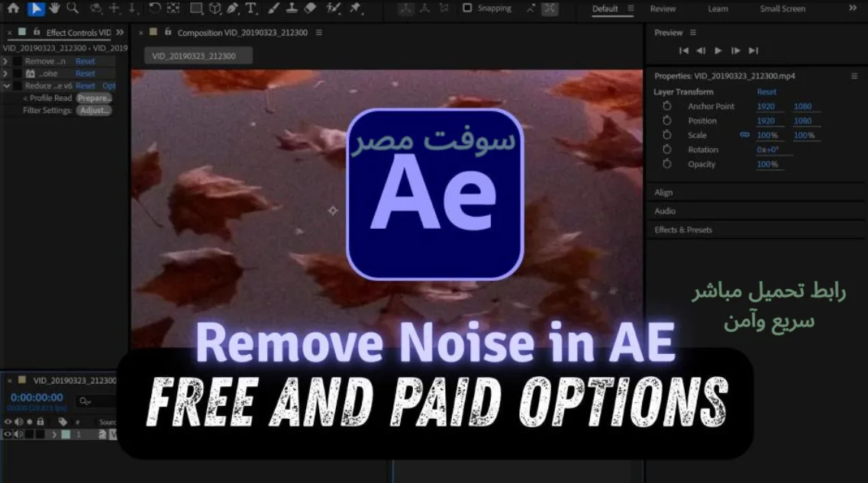Toggle layer 1 audio speaker switch

[19, 434]
